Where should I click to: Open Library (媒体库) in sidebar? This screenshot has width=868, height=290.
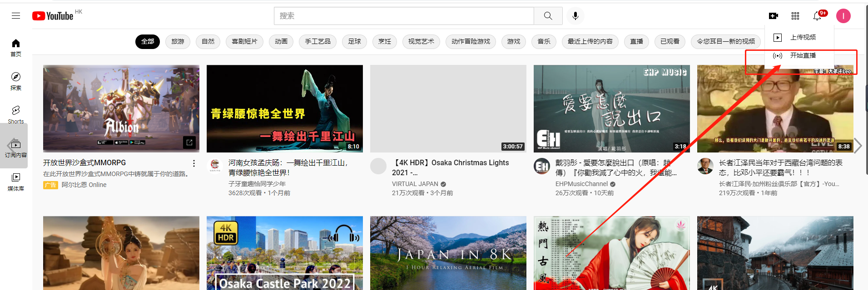[16, 182]
